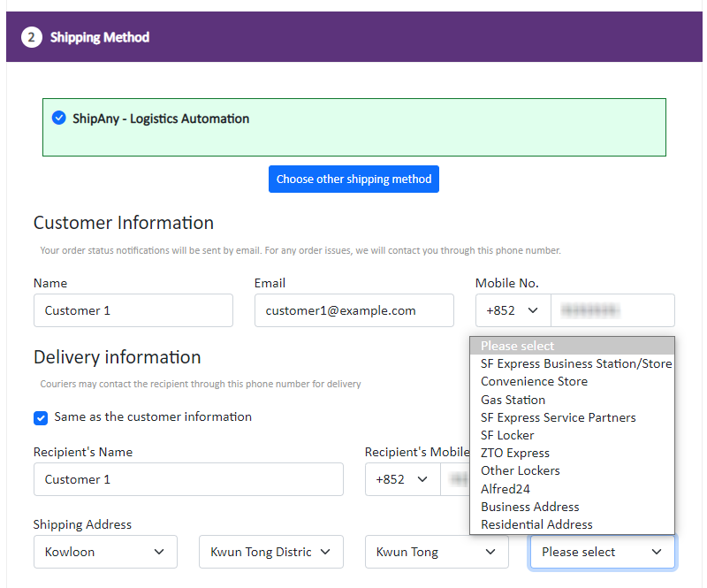Select the ShipAny Logistics Automation radio option

tap(58, 118)
